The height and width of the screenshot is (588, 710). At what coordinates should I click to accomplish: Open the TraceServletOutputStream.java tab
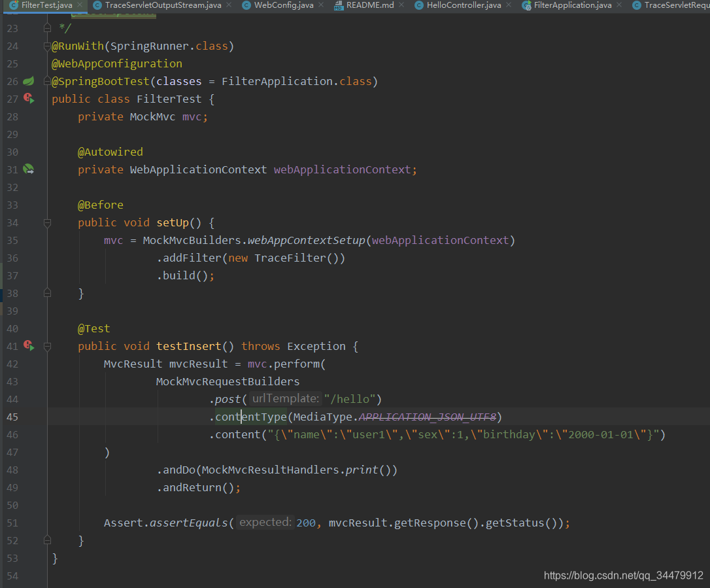tap(163, 5)
